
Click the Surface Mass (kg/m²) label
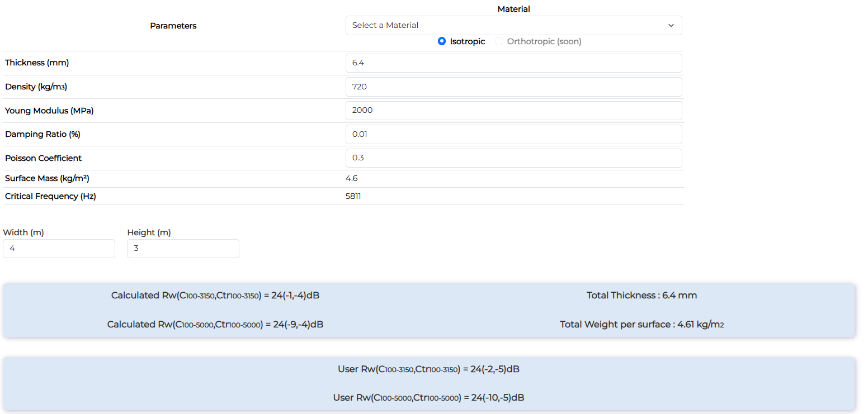[48, 179]
